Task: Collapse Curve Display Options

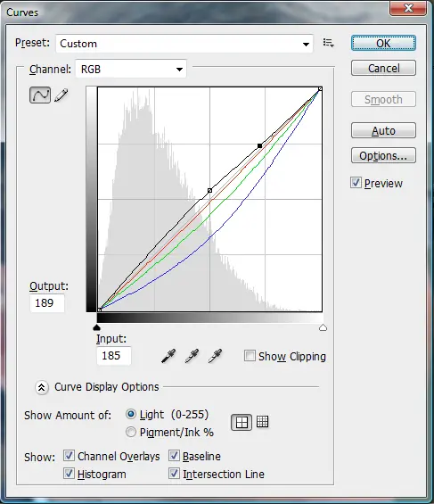Action: [42, 387]
